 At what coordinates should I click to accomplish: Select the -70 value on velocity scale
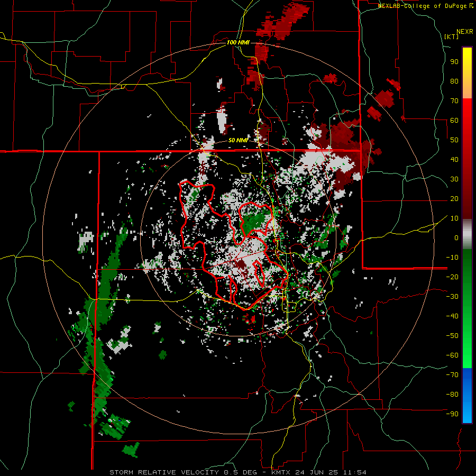pos(452,375)
